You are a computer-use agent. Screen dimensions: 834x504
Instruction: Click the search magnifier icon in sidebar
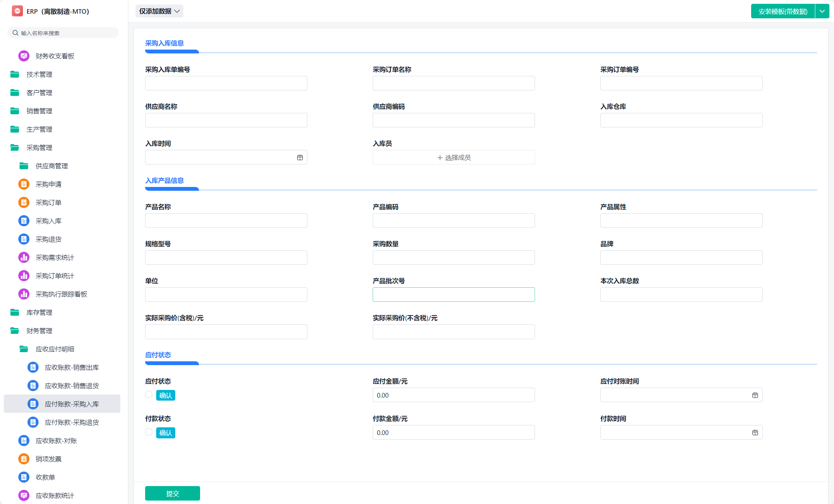click(x=15, y=33)
